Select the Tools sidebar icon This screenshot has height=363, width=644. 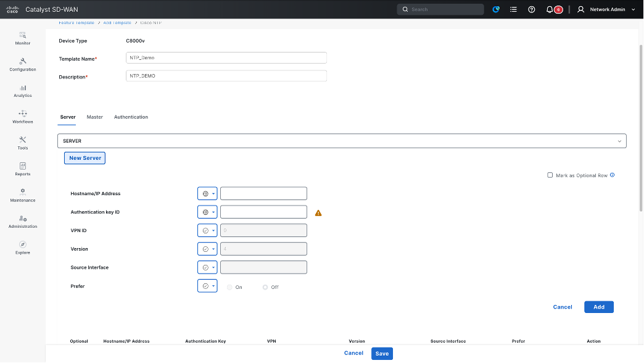tap(22, 143)
